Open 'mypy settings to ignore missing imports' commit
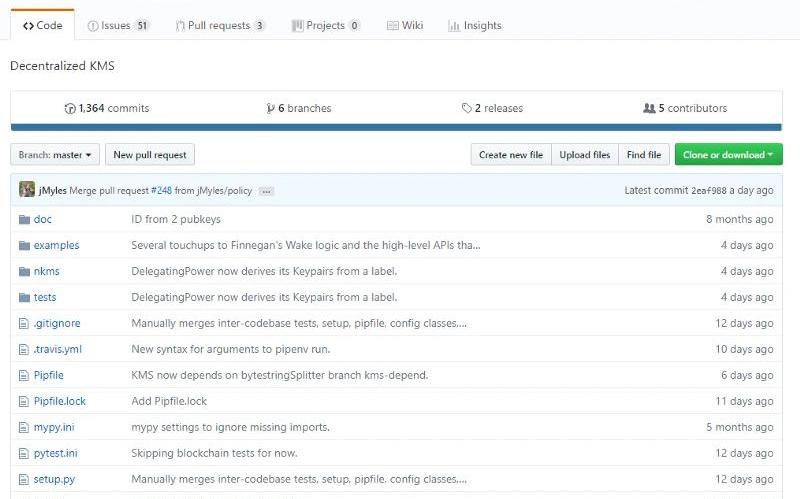Image resolution: width=800 pixels, height=499 pixels. tap(230, 428)
